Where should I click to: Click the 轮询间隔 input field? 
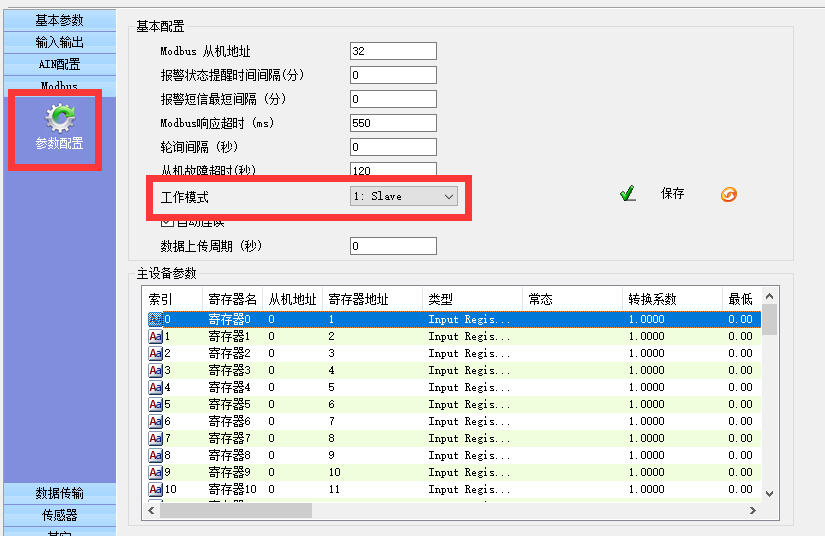point(393,147)
